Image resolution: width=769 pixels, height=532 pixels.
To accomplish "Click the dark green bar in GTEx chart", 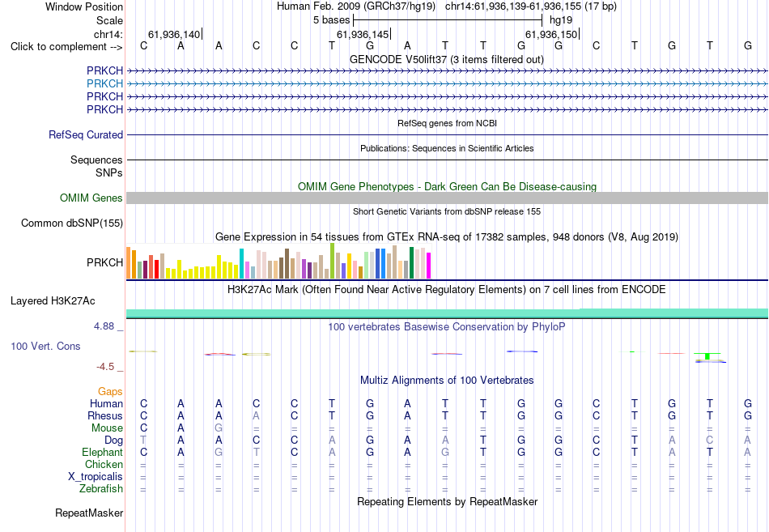I will pyautogui.click(x=412, y=263).
